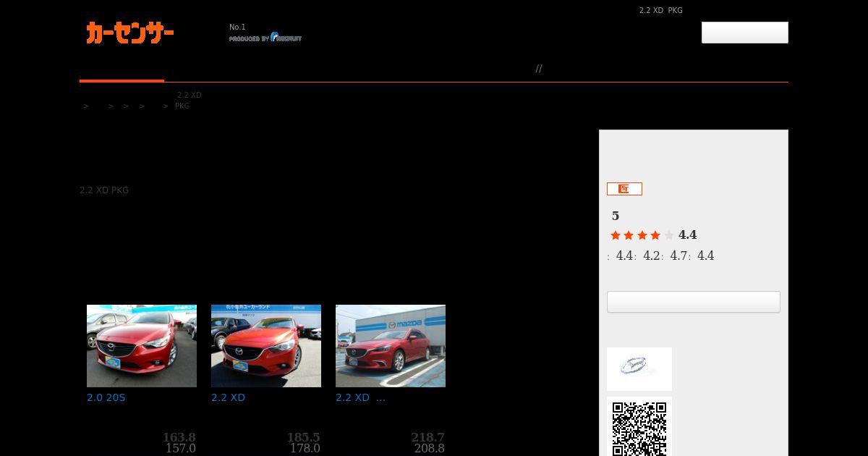Click the orange dealer badge icon in sidebar

point(624,189)
